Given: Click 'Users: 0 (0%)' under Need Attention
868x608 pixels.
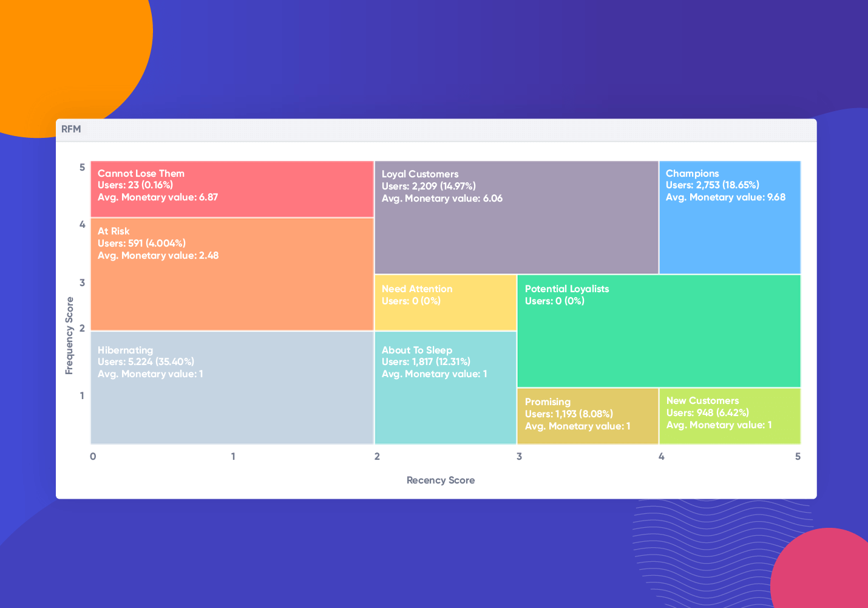Looking at the screenshot, I should (x=411, y=301).
